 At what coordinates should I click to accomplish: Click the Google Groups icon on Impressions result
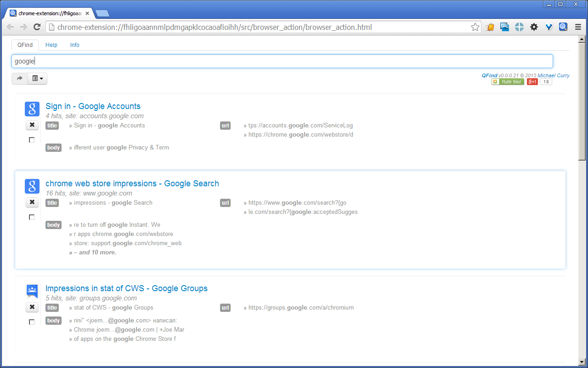[32, 291]
